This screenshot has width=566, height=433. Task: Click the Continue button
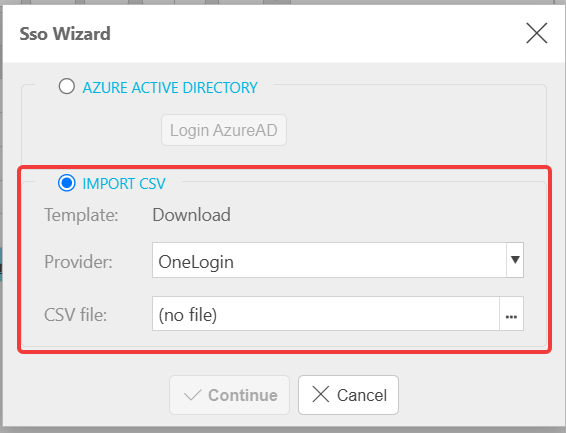(230, 395)
